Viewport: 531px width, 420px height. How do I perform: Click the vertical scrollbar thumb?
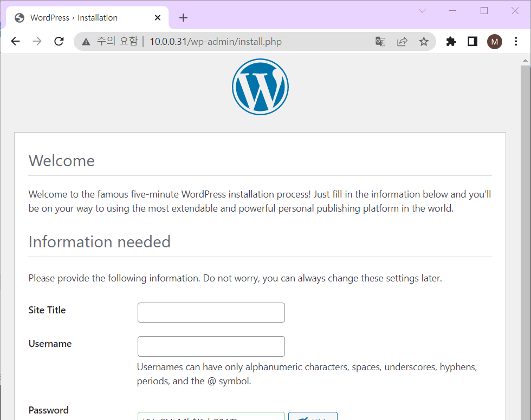point(525,242)
